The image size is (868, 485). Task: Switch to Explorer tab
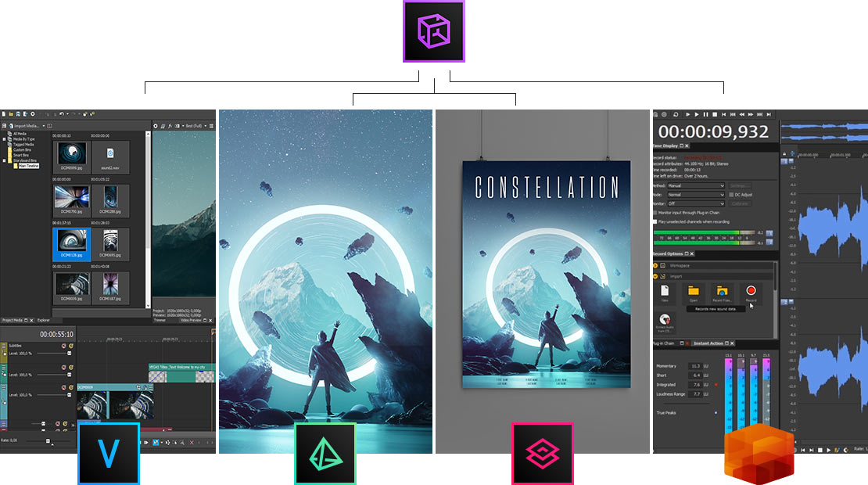click(x=43, y=320)
